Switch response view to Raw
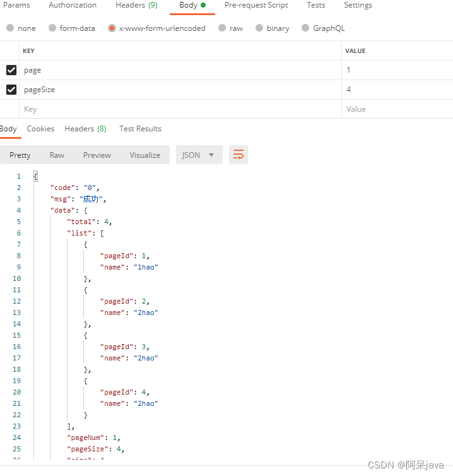 click(57, 155)
